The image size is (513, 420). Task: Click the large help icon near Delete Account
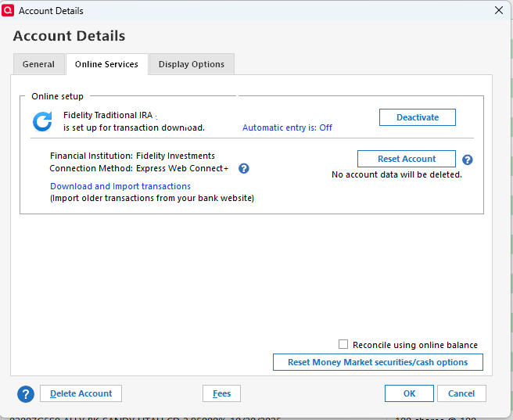pyautogui.click(x=26, y=394)
